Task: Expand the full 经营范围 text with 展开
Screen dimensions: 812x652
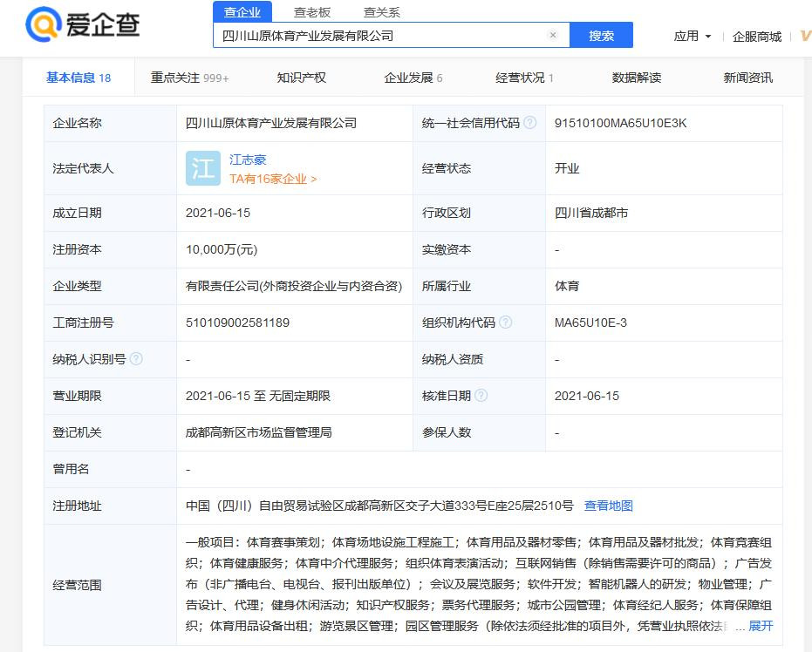Action: [x=761, y=626]
